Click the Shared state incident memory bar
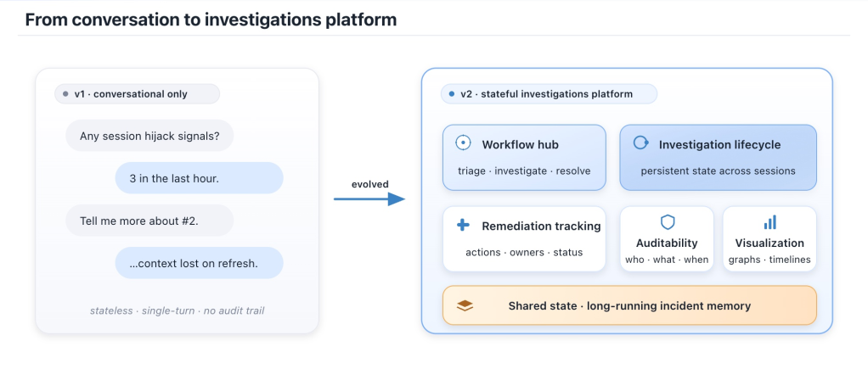The height and width of the screenshot is (369, 868). coord(629,305)
